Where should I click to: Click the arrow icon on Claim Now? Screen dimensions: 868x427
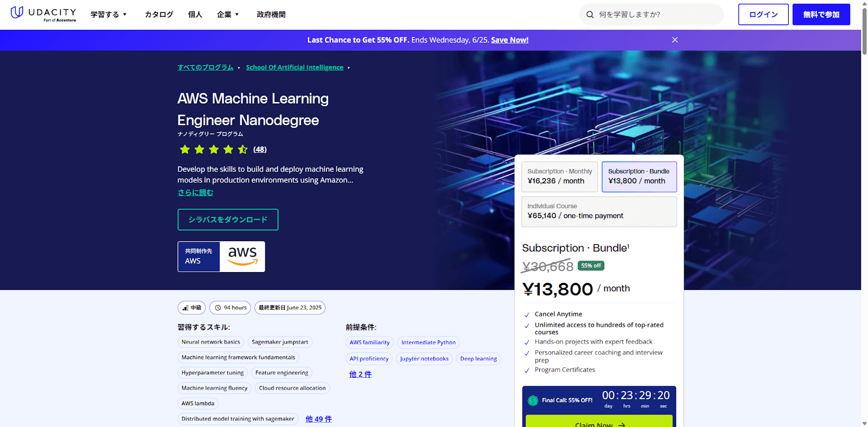click(622, 425)
